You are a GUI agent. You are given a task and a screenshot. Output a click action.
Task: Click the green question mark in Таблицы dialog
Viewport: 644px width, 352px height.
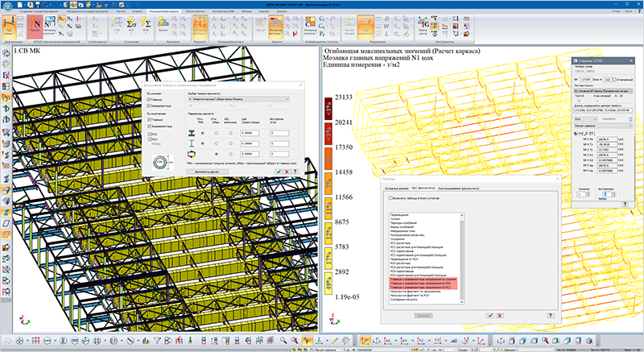tap(551, 316)
